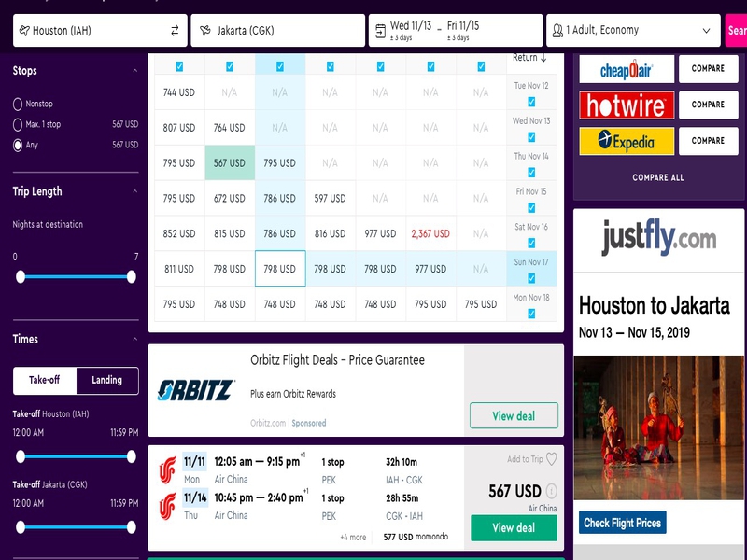This screenshot has height=560, width=747.
Task: Open the 1 Adult, Economy dropdown
Action: 633,31
